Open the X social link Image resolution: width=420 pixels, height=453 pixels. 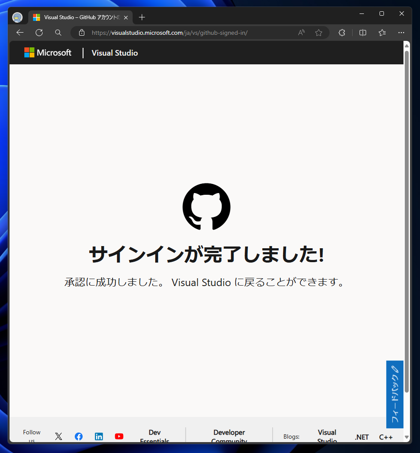58,436
